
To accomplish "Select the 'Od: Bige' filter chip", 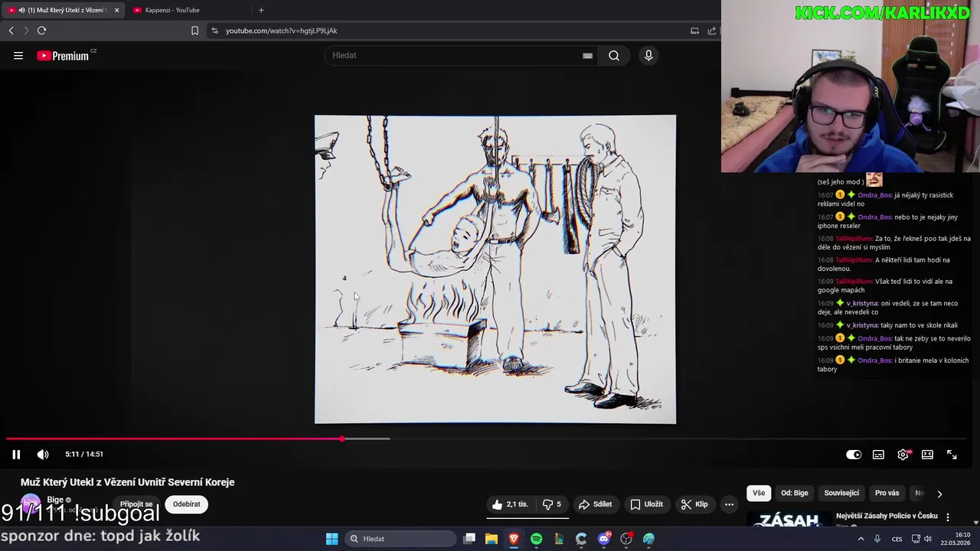I will click(794, 494).
